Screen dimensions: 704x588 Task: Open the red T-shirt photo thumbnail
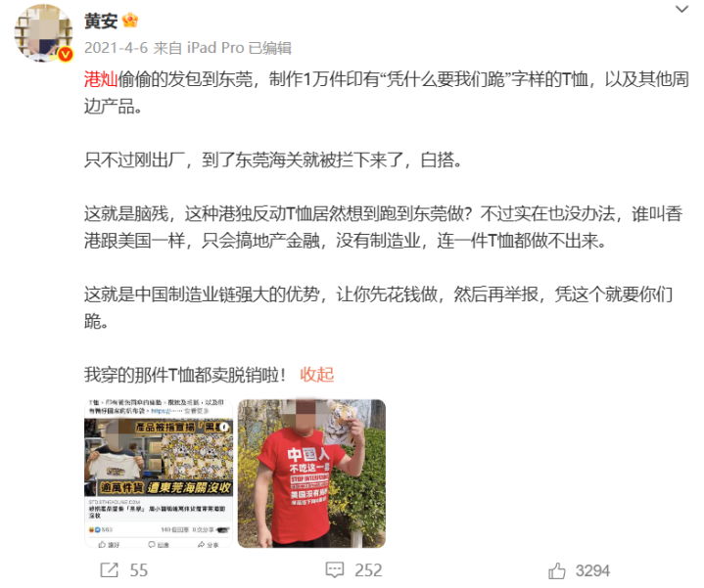tap(311, 474)
